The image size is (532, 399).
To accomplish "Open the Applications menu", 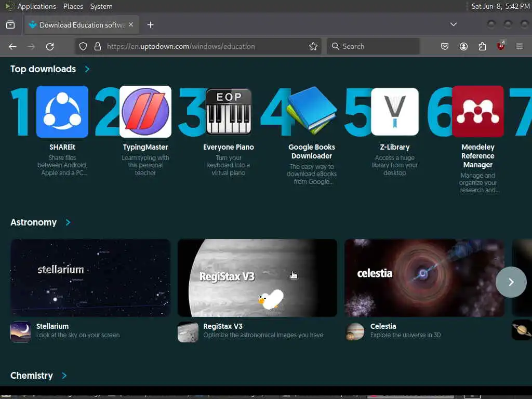I will [37, 6].
